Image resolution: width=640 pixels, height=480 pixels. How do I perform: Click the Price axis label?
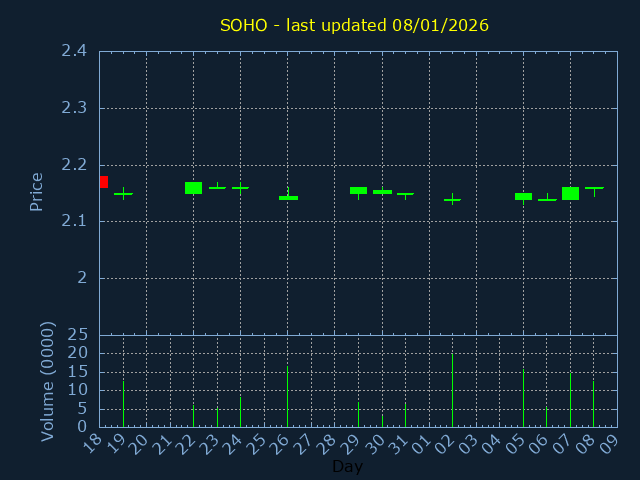click(x=37, y=191)
